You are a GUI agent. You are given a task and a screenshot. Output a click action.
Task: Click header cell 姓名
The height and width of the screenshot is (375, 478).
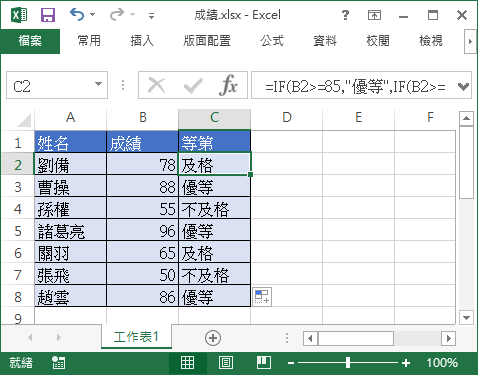[70, 143]
